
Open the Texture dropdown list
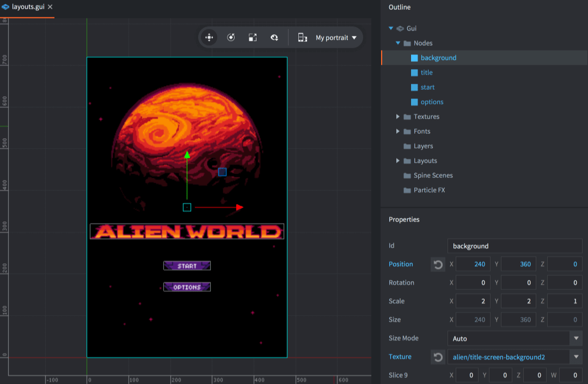pyautogui.click(x=575, y=357)
